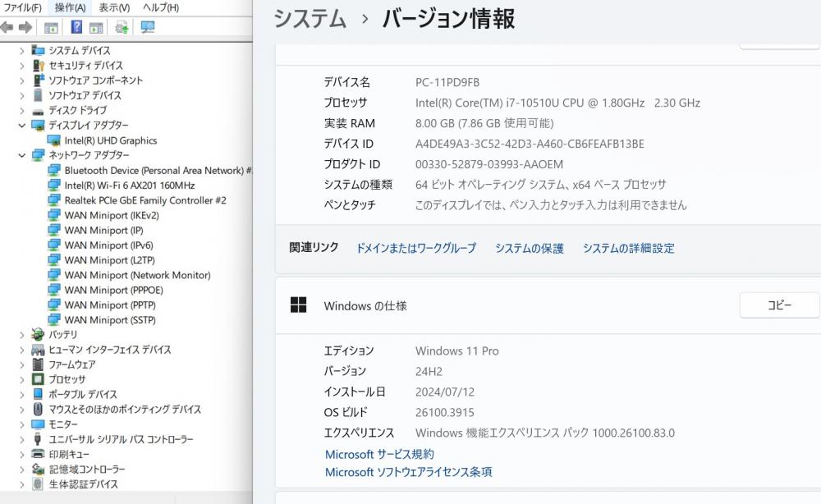Click the processor value Intel(R) Core(TM) i7-10510U
The width and height of the screenshot is (821, 504).
pos(557,103)
